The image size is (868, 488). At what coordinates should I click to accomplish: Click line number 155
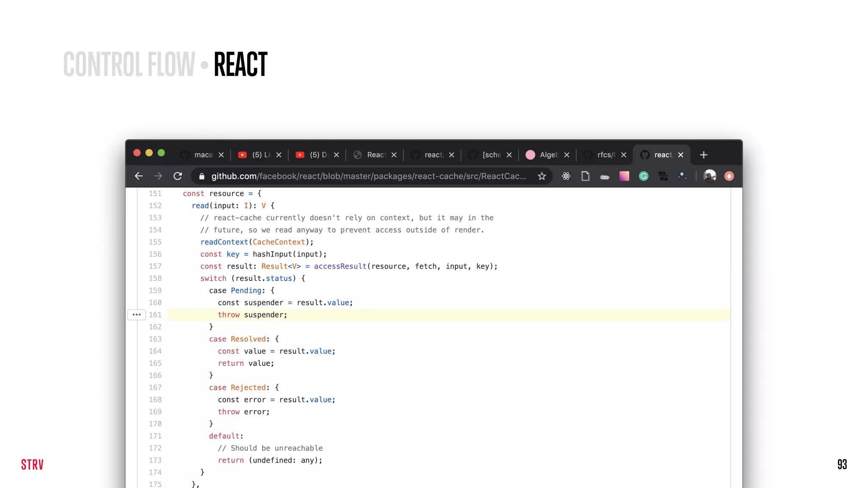point(155,242)
